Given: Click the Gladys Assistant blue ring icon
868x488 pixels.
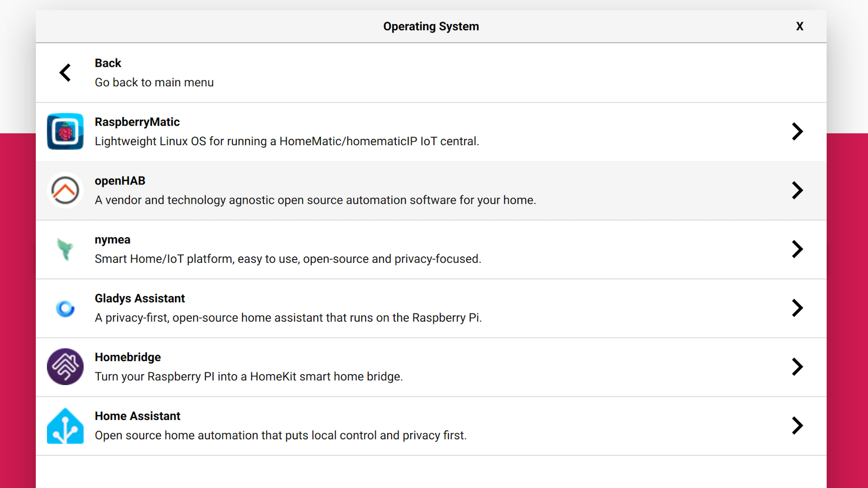Looking at the screenshot, I should coord(65,308).
